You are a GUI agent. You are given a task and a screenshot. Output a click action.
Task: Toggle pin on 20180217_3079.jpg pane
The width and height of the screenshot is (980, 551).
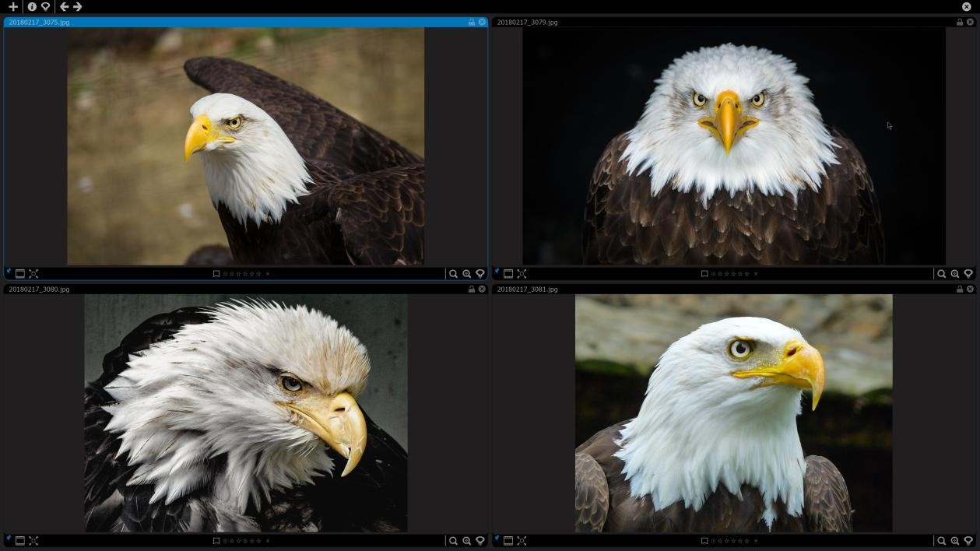(x=497, y=272)
